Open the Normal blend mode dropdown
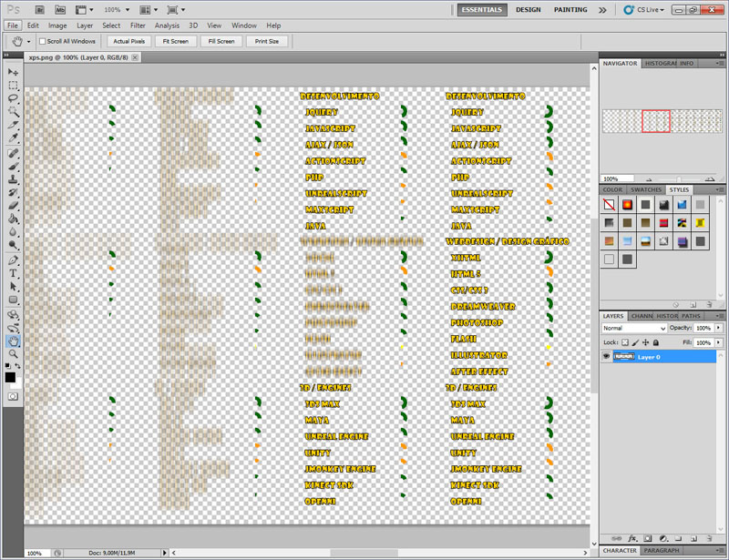This screenshot has width=729, height=560. click(x=633, y=328)
